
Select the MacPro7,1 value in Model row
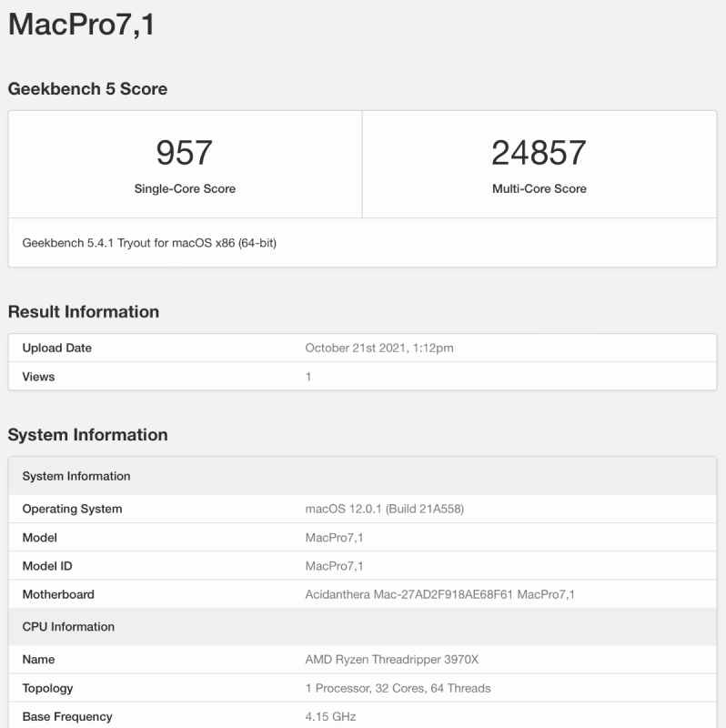334,538
